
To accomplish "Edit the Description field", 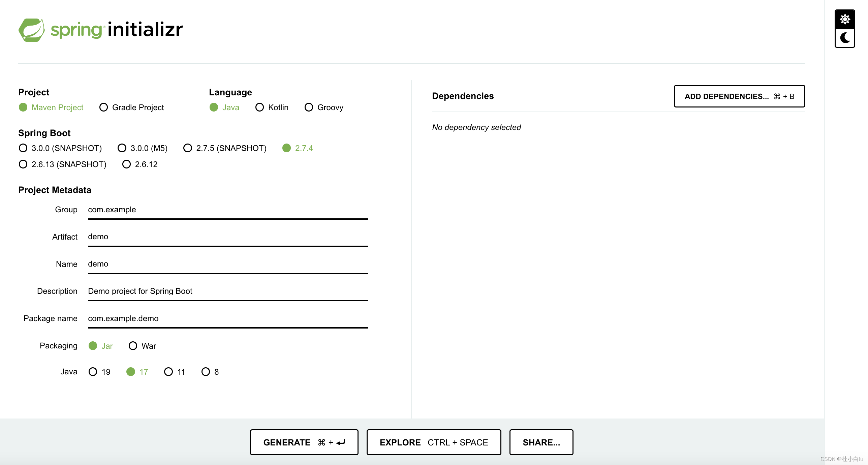I will 228,291.
